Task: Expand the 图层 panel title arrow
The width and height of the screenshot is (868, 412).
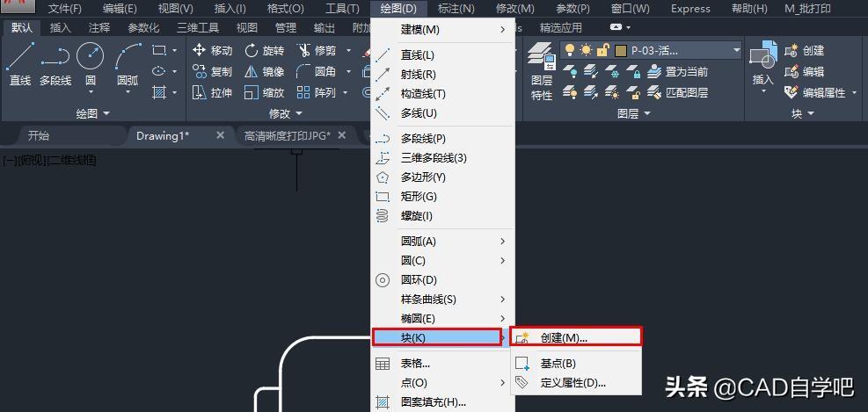Action: pos(646,113)
